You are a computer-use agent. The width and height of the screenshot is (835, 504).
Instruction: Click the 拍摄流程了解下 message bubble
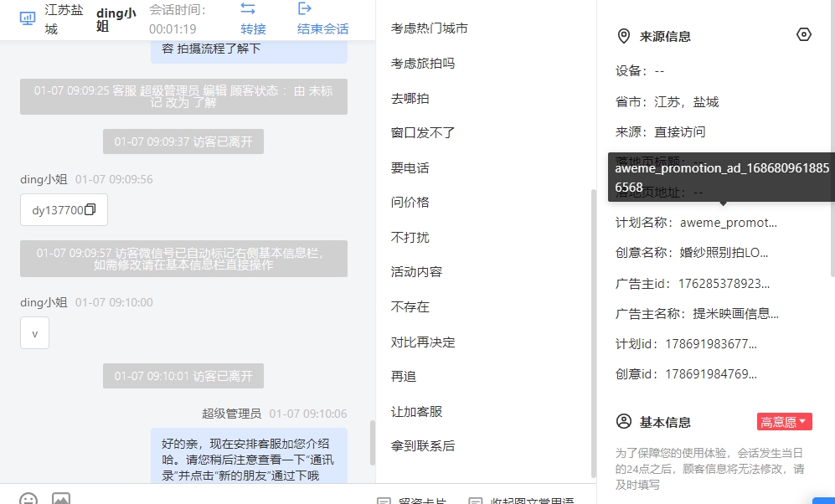(249, 52)
